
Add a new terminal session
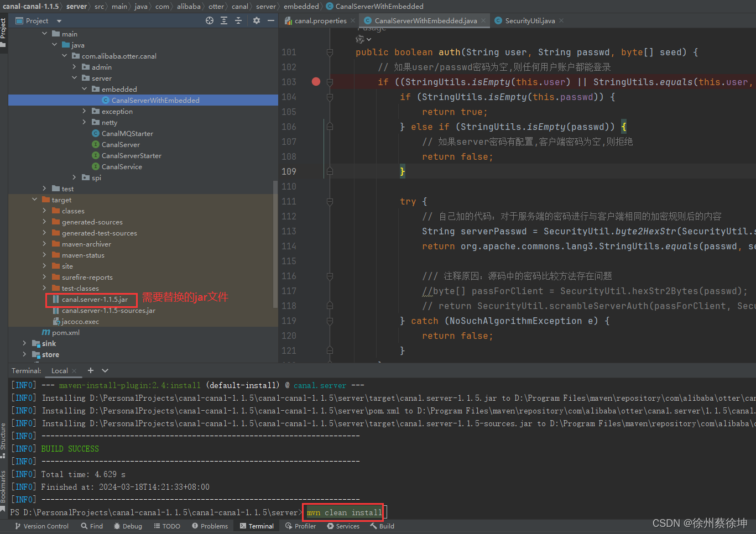(x=91, y=370)
